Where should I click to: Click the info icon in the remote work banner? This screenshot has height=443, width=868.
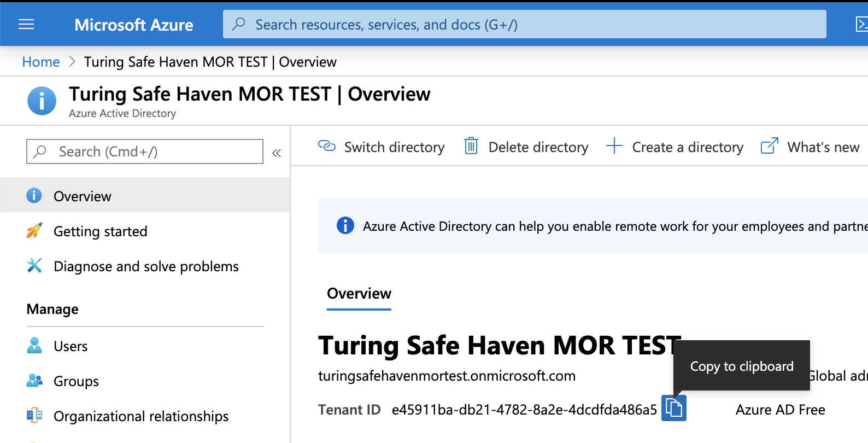[x=345, y=225]
